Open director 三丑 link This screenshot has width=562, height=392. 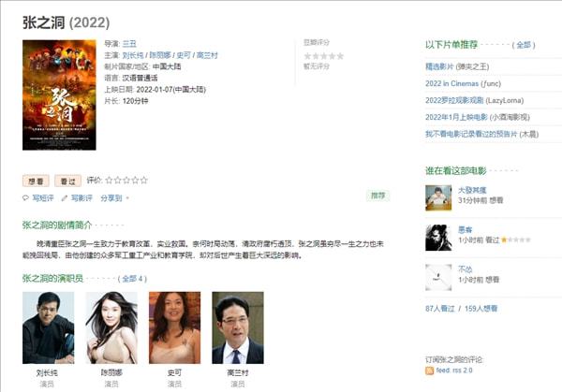[129, 44]
